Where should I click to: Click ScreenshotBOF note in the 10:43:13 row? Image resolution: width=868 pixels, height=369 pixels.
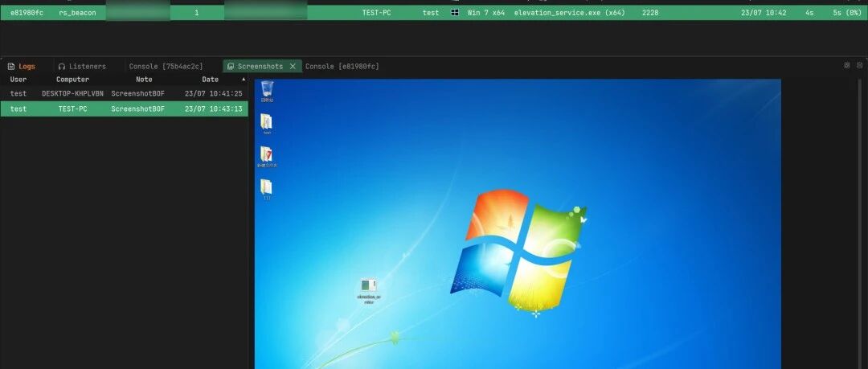coord(138,109)
